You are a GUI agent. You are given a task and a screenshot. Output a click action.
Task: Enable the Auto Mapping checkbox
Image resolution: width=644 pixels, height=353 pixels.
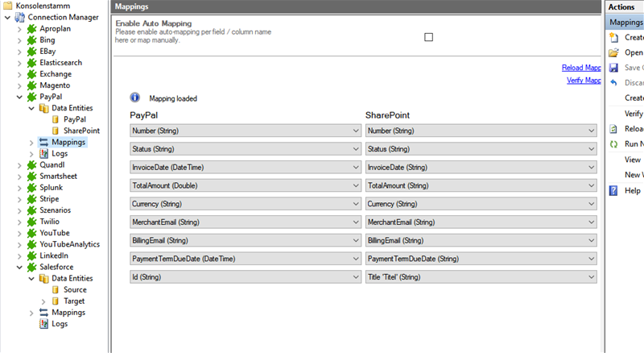(428, 37)
